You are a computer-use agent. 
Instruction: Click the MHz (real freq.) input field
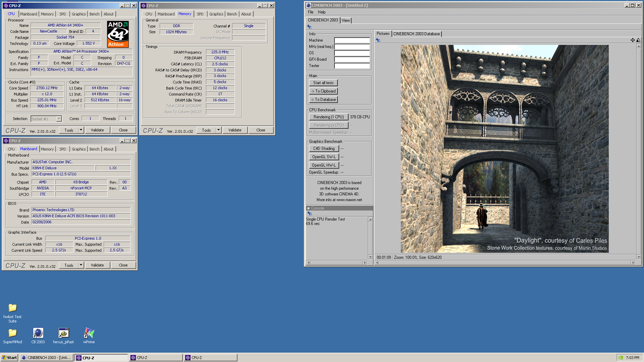[x=352, y=47]
